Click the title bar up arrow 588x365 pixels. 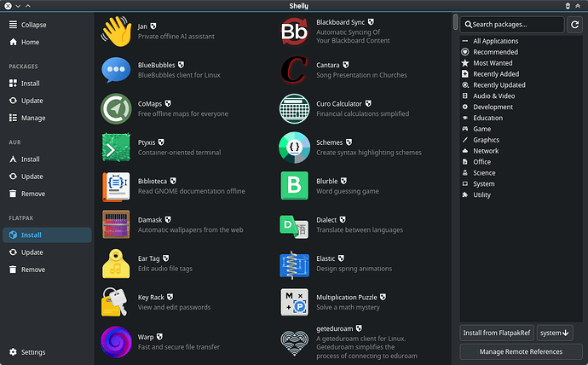tap(28, 6)
